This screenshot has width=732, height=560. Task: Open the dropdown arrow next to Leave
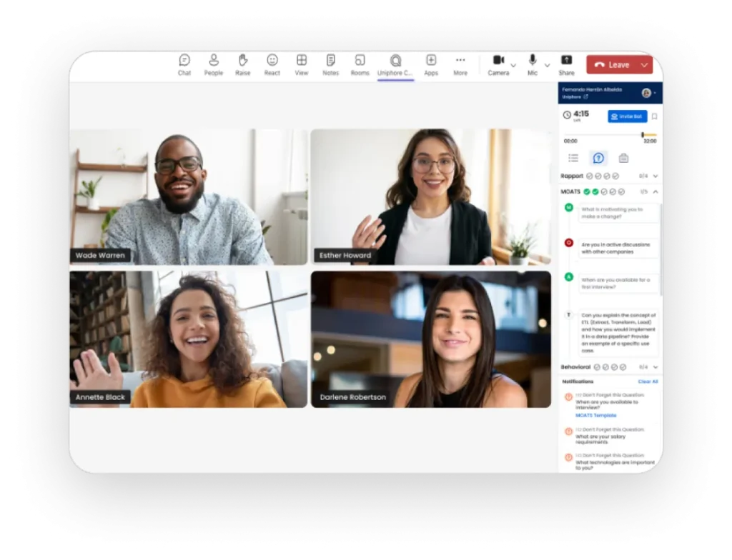[x=645, y=65]
